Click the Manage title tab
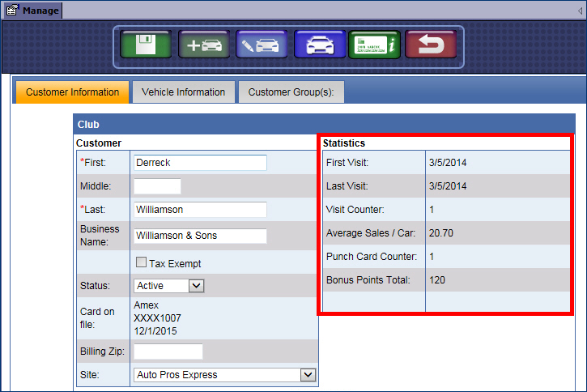587x392 pixels. pyautogui.click(x=39, y=11)
